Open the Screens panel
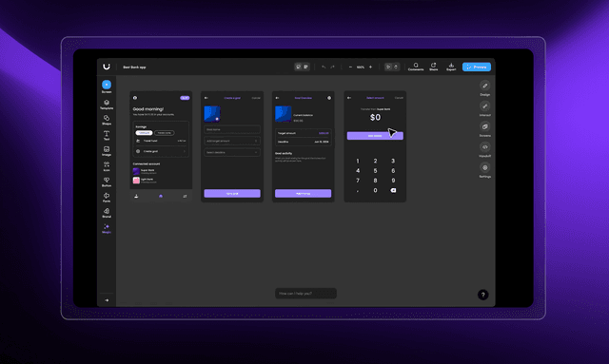This screenshot has width=609, height=364. pos(484,129)
